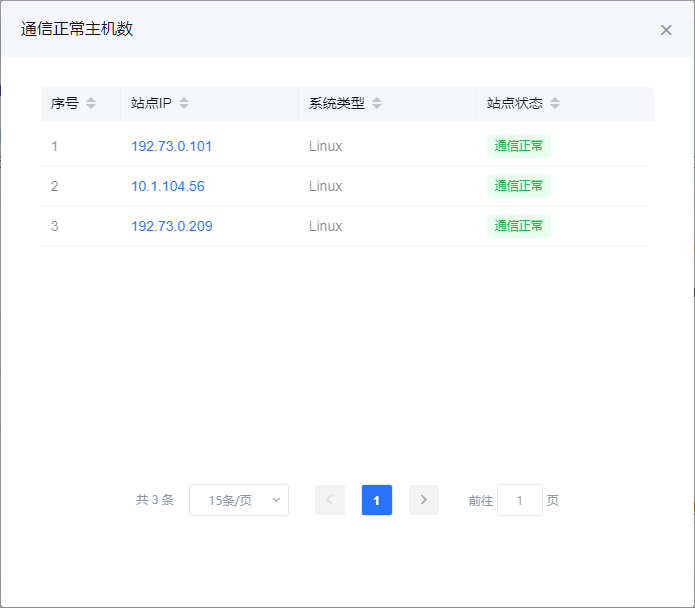Click sort arrows beside 站点状态
695x608 pixels.
coord(555,104)
